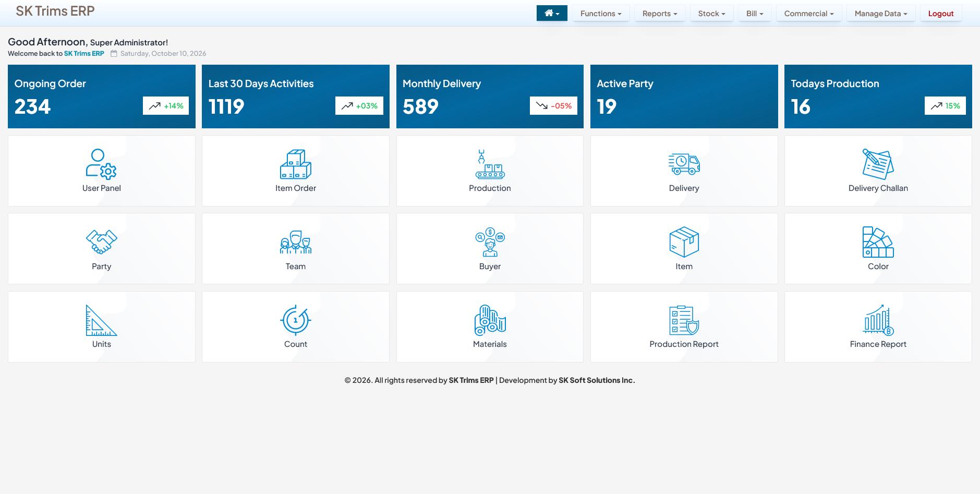This screenshot has height=494, width=980.
Task: Expand the Functions dropdown menu
Action: tap(601, 14)
